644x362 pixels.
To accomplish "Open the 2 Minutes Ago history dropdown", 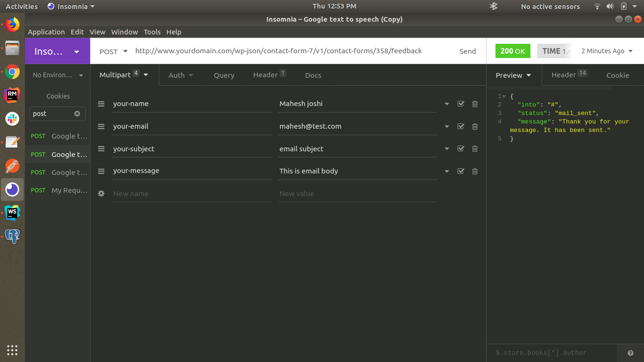I will pos(607,51).
